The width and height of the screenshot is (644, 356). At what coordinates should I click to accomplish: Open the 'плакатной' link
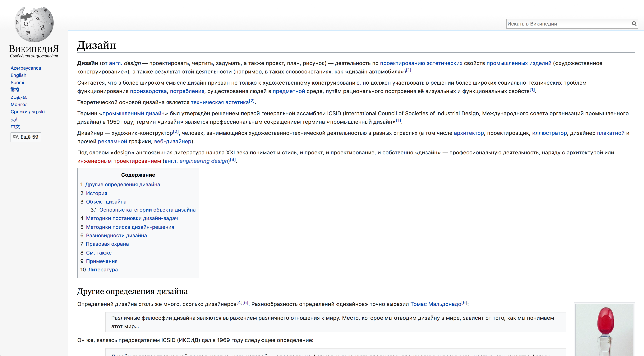tap(610, 133)
